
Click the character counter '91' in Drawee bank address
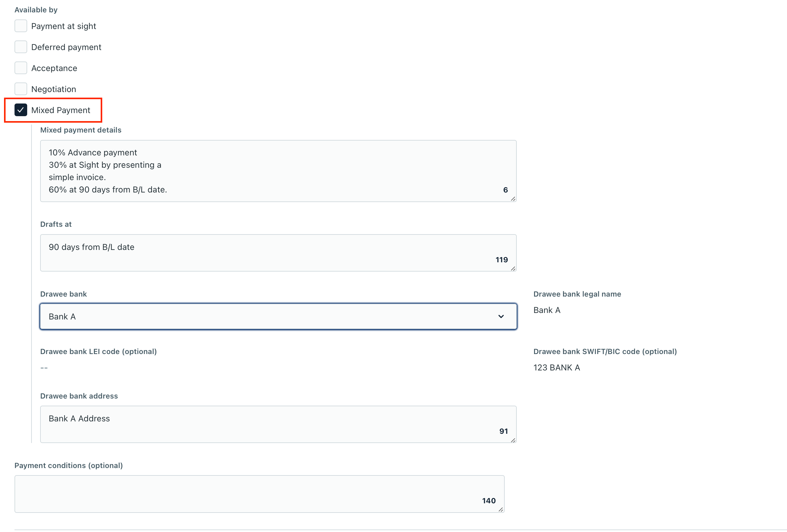(503, 431)
